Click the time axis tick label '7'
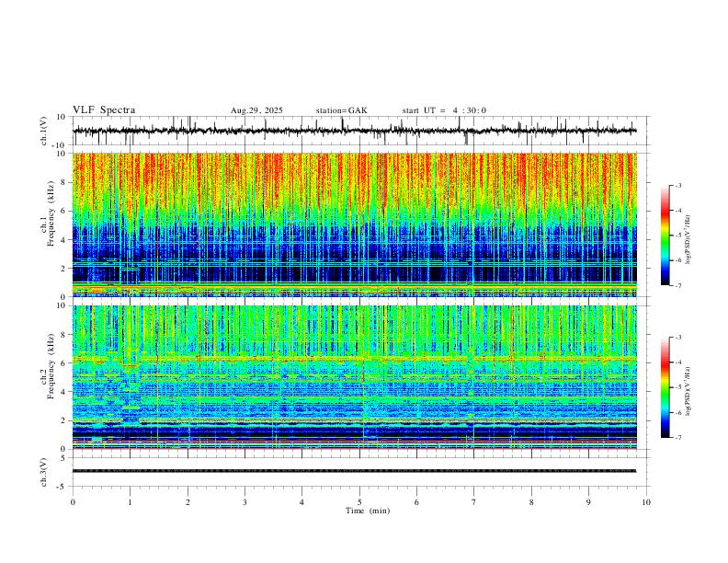728x563 pixels. click(474, 502)
